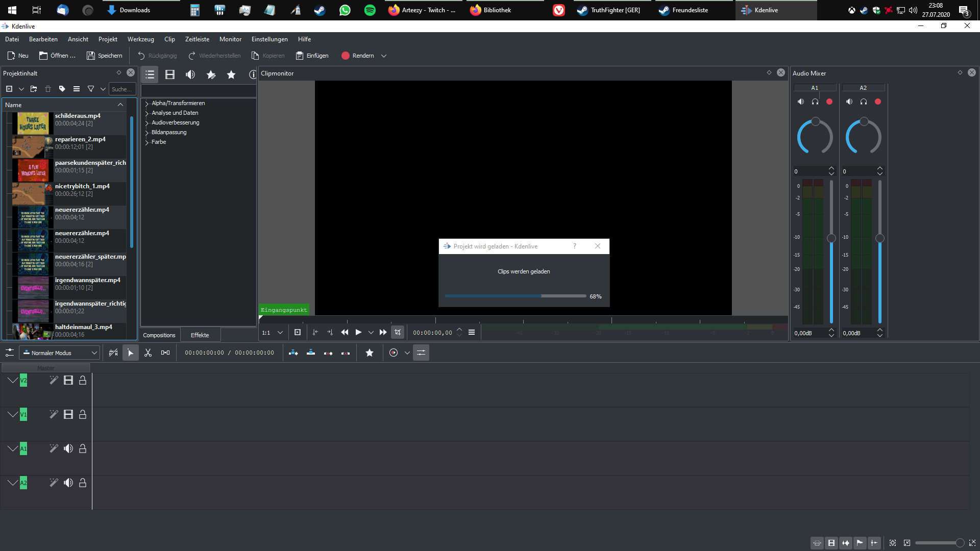Adjust the A1 volume fader

[x=831, y=238]
